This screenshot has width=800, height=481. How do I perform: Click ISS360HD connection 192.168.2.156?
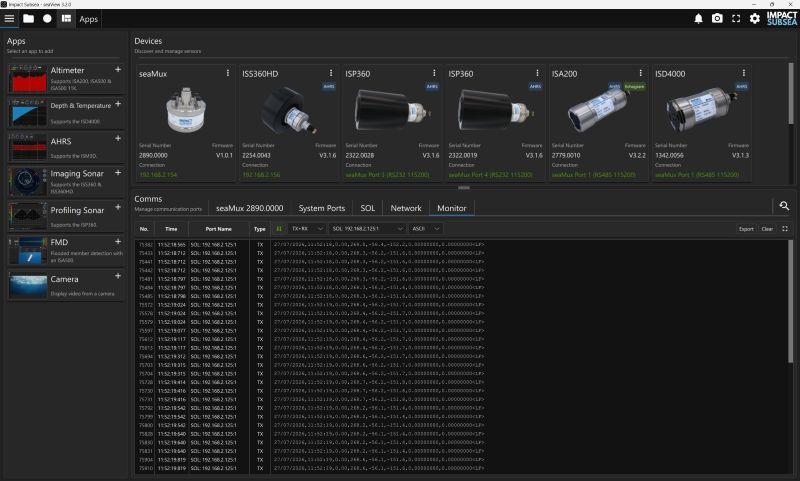coord(261,175)
